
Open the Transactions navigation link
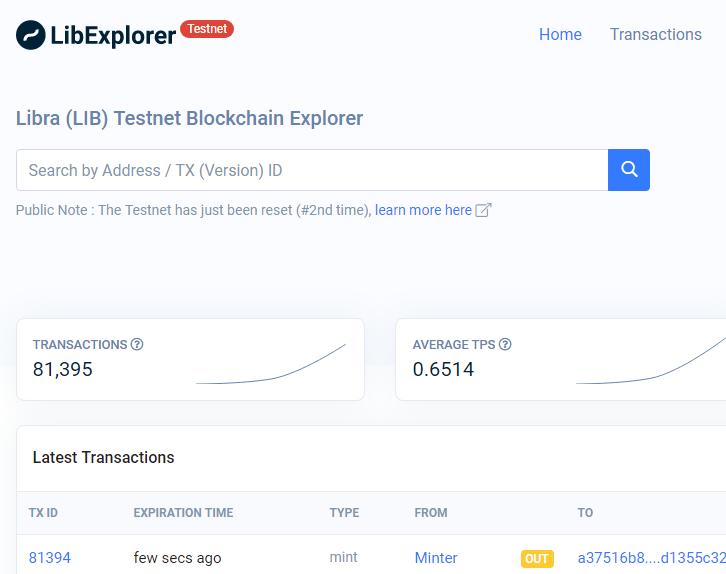656,34
